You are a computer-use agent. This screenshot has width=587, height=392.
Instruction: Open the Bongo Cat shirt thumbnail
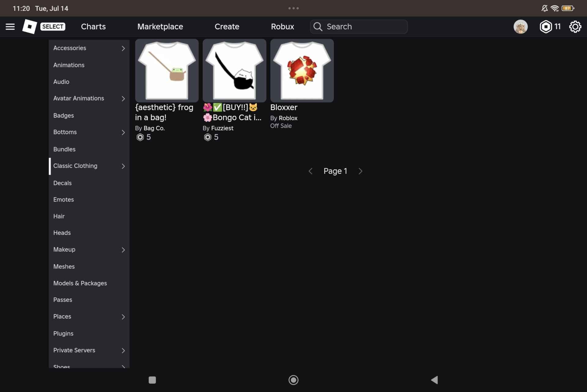pyautogui.click(x=234, y=70)
